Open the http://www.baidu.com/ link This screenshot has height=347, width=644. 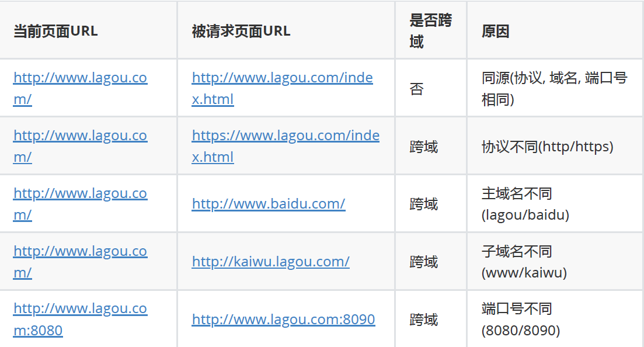[269, 203]
